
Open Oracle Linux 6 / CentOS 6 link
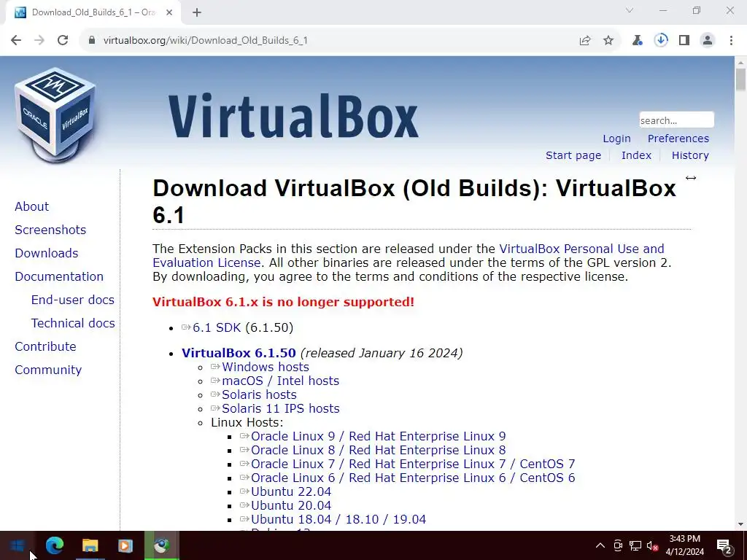point(413,478)
